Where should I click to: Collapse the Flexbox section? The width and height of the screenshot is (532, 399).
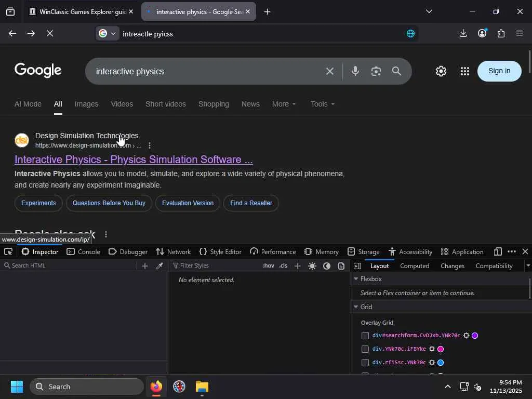pyautogui.click(x=356, y=278)
